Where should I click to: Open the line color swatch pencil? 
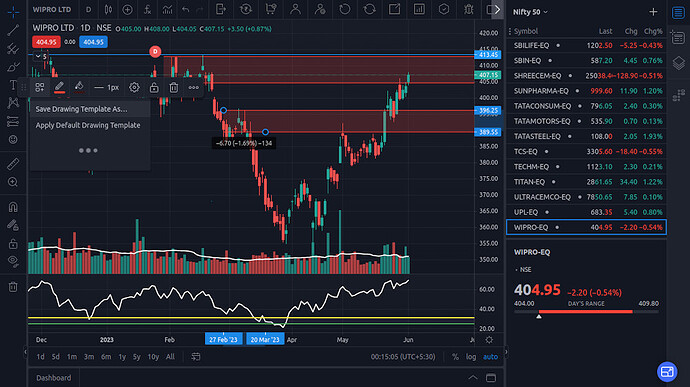pos(59,87)
